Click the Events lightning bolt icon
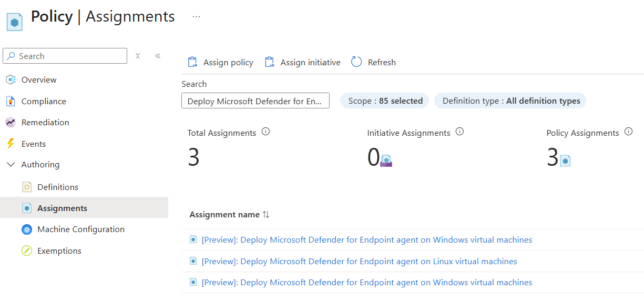This screenshot has height=300, width=644. pyautogui.click(x=10, y=144)
